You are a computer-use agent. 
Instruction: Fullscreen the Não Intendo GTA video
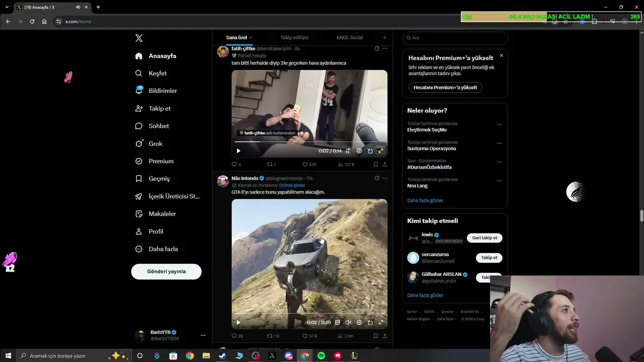[381, 323]
